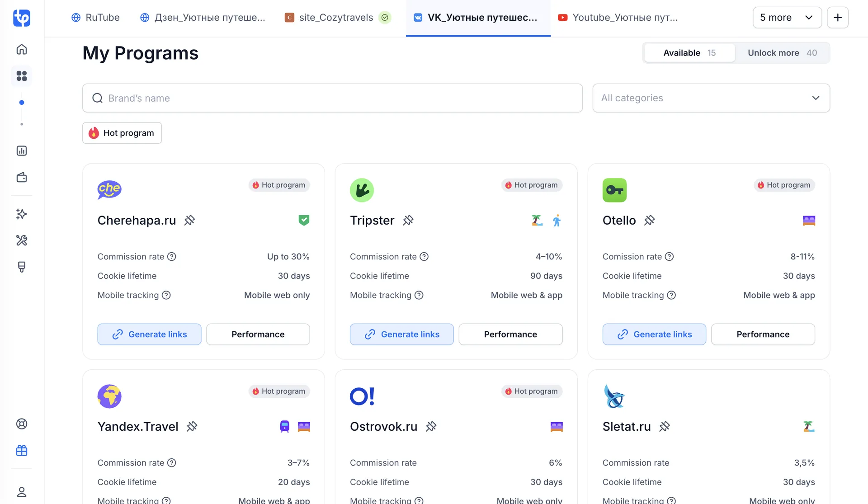The image size is (868, 504).
Task: Switch to Unlock more programs
Action: pos(782,53)
